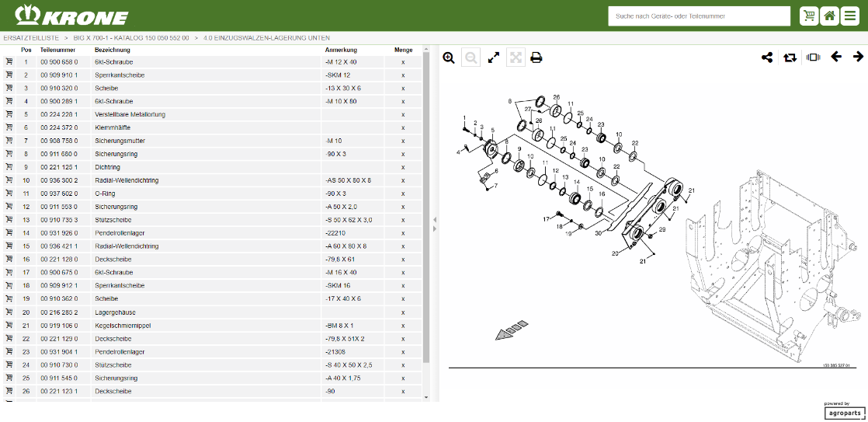
Task: Toggle the diagram layout view icon
Action: pos(813,58)
